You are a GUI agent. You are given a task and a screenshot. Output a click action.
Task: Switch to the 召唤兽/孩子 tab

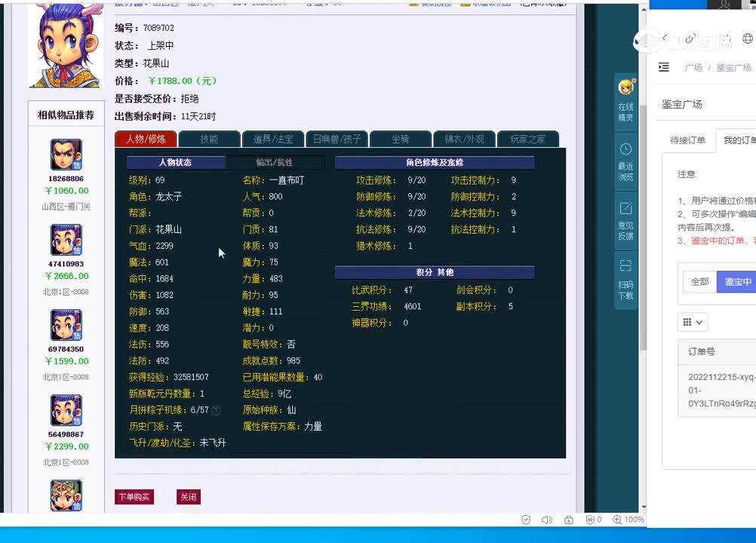(x=337, y=139)
